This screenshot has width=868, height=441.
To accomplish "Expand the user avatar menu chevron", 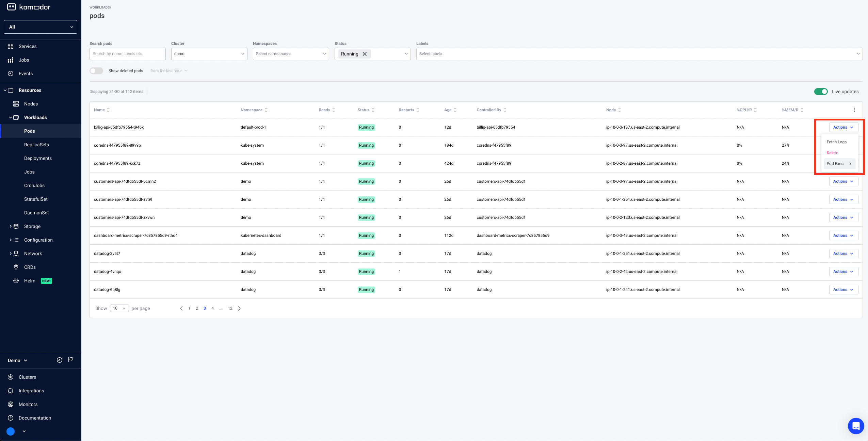I will tap(24, 431).
